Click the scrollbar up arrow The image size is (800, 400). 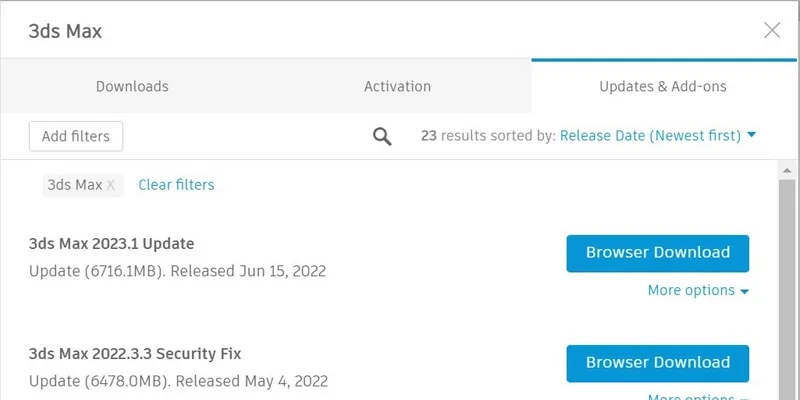click(787, 169)
